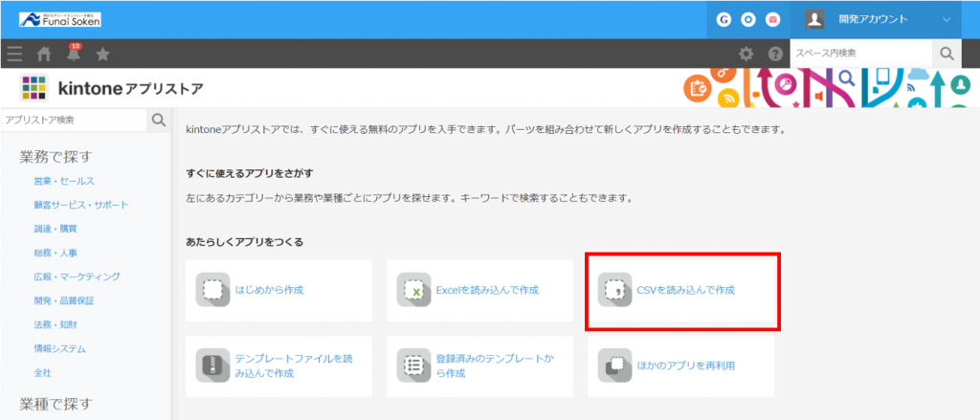The height and width of the screenshot is (420, 980).
Task: Click the registered template list tile icon
Action: [413, 365]
